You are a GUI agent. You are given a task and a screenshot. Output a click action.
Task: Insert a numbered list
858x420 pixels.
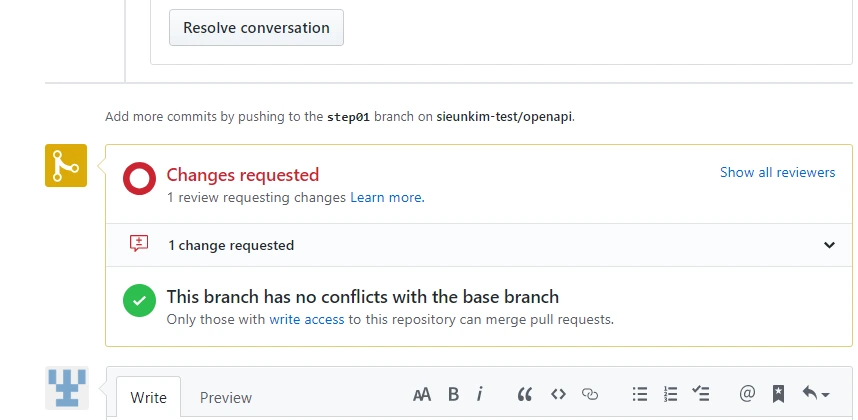point(671,395)
